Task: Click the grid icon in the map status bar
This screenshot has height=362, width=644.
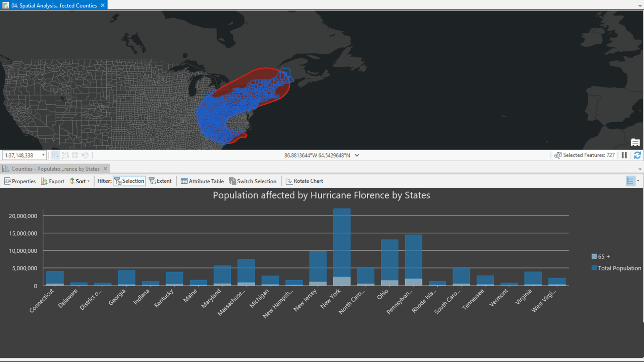Action: pyautogui.click(x=75, y=155)
